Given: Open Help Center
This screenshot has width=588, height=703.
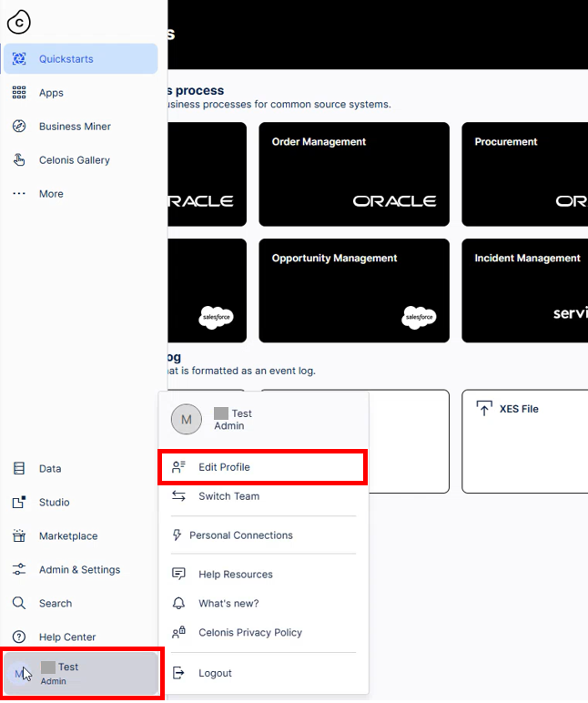Looking at the screenshot, I should tap(81, 637).
